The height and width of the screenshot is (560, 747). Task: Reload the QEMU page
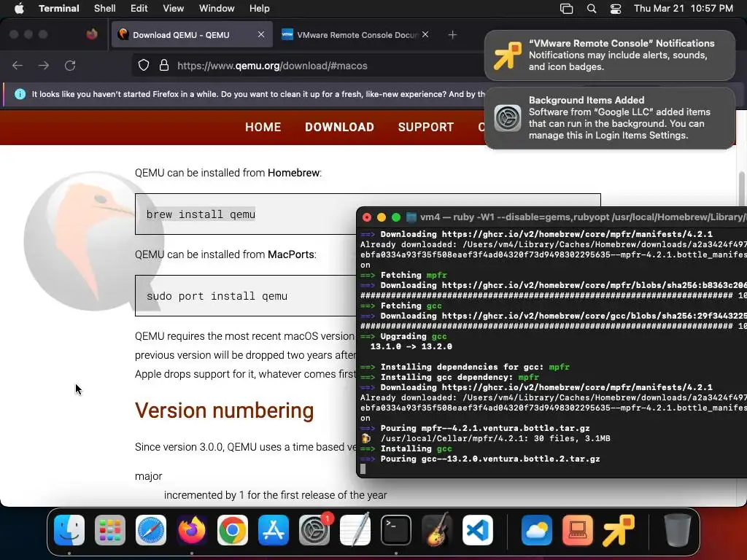tap(70, 65)
